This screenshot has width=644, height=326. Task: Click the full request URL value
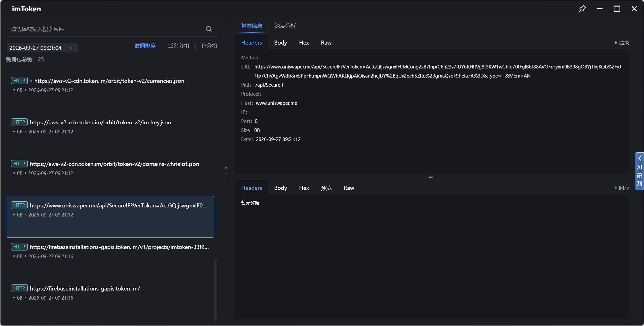[x=438, y=71]
